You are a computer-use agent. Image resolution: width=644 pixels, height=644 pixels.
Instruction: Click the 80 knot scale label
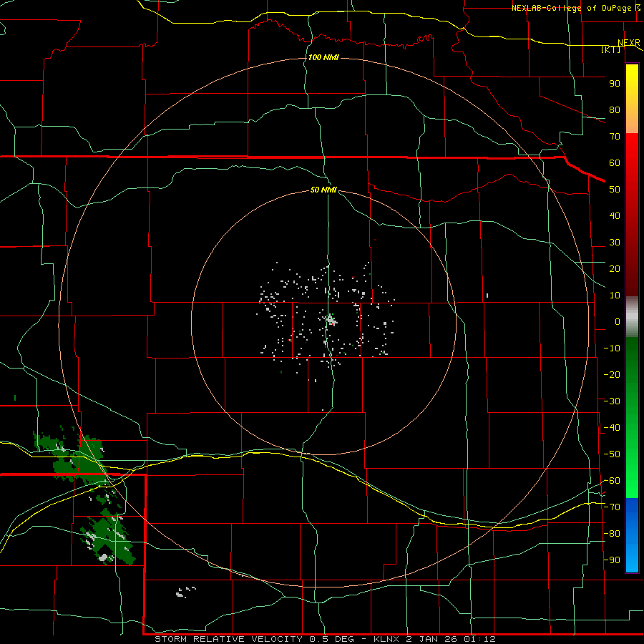pyautogui.click(x=615, y=109)
